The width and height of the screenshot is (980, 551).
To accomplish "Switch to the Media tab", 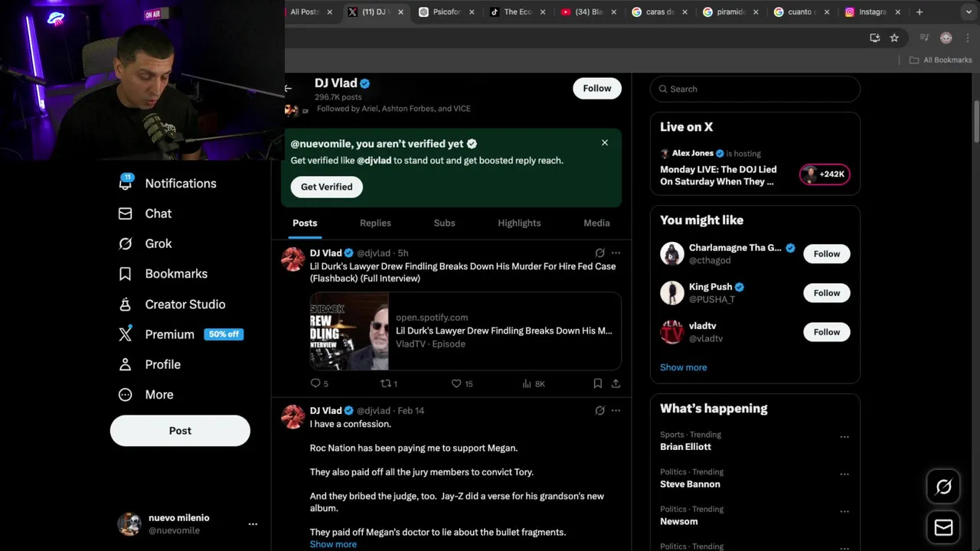I will [x=596, y=223].
